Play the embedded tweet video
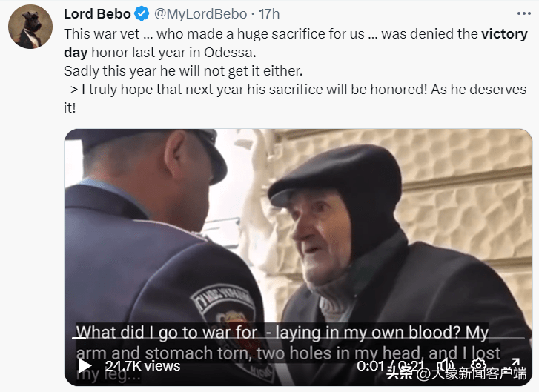The width and height of the screenshot is (539, 392). point(85,365)
